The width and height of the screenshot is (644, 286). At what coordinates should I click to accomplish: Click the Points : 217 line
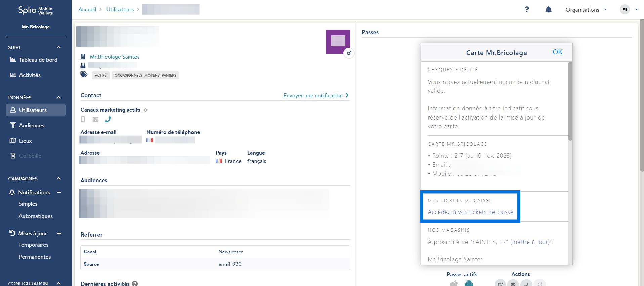tap(470, 156)
